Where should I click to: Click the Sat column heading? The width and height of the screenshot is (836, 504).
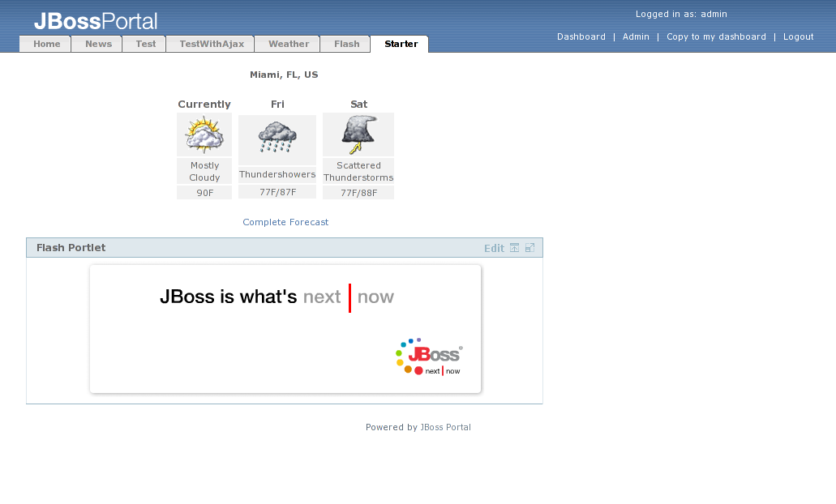359,105
